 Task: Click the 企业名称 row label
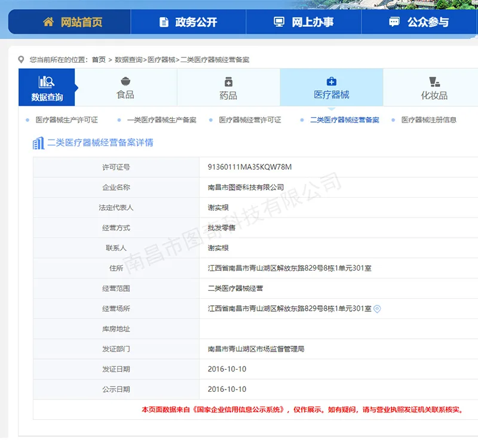(x=116, y=188)
